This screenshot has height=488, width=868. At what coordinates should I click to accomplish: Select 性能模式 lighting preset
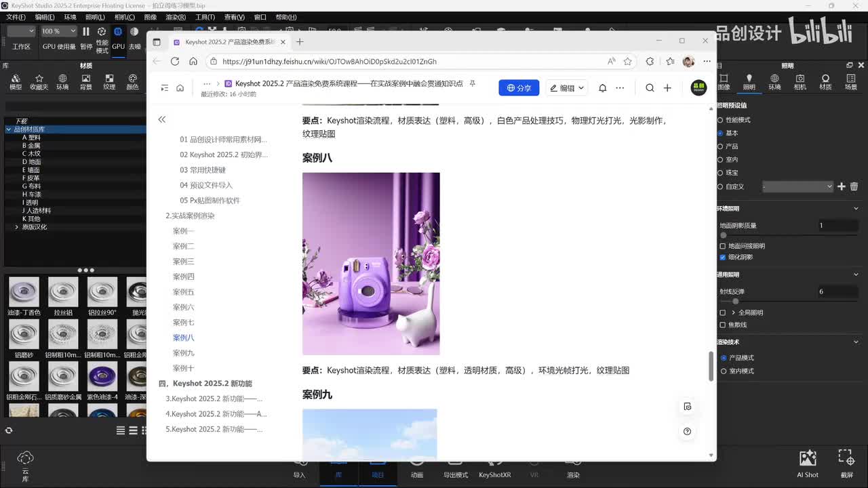tap(721, 119)
